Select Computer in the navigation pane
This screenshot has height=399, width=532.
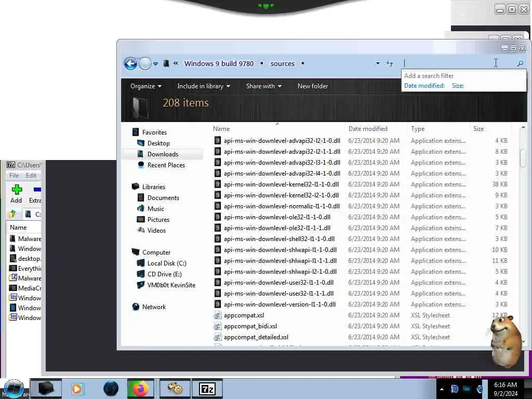click(x=156, y=252)
